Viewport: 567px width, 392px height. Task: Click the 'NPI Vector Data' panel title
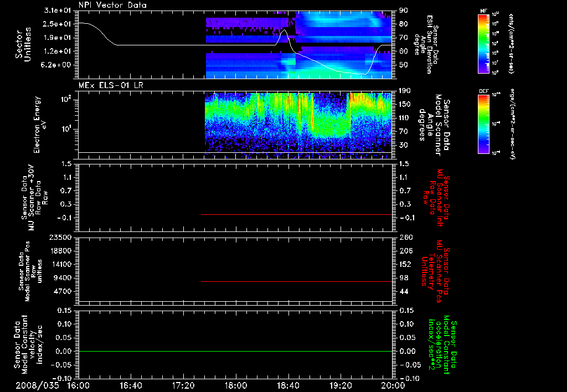(112, 5)
